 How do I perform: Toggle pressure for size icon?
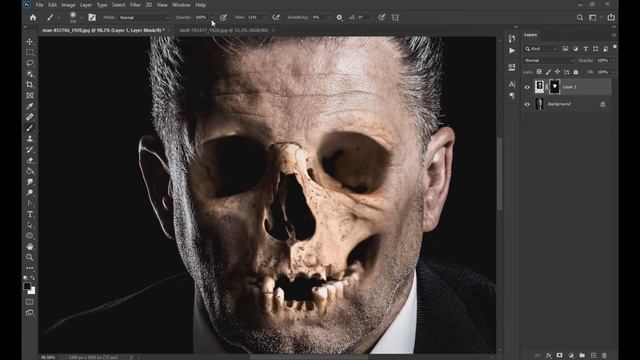(x=382, y=18)
